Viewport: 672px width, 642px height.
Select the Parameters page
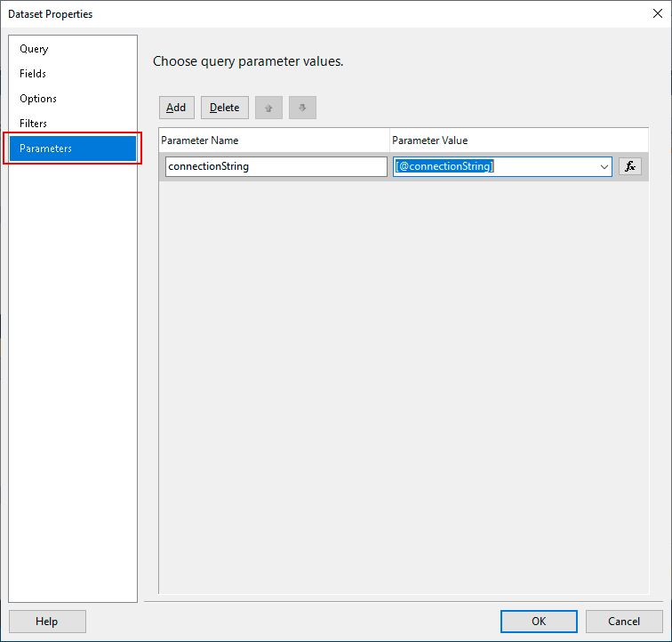(x=72, y=148)
